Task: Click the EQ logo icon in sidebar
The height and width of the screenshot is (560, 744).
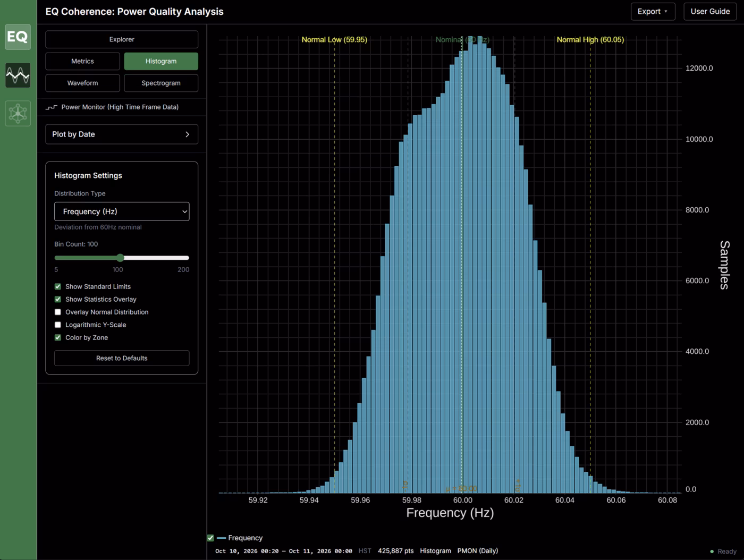Action: coord(18,37)
